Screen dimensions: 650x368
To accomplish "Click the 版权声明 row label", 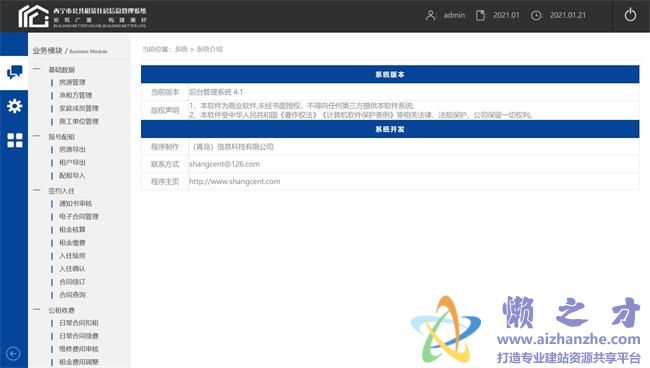I will pyautogui.click(x=165, y=110).
